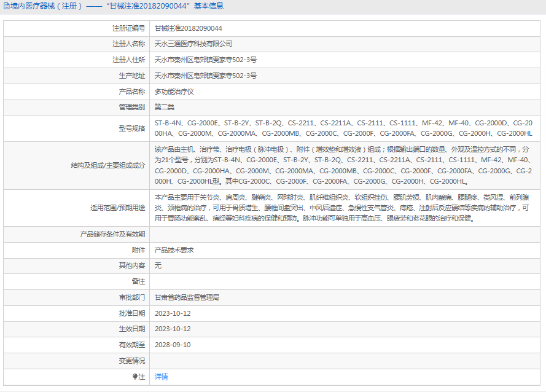Click the 产品储存条件及有效期 label
This screenshot has height=392, width=546.
[x=112, y=234]
